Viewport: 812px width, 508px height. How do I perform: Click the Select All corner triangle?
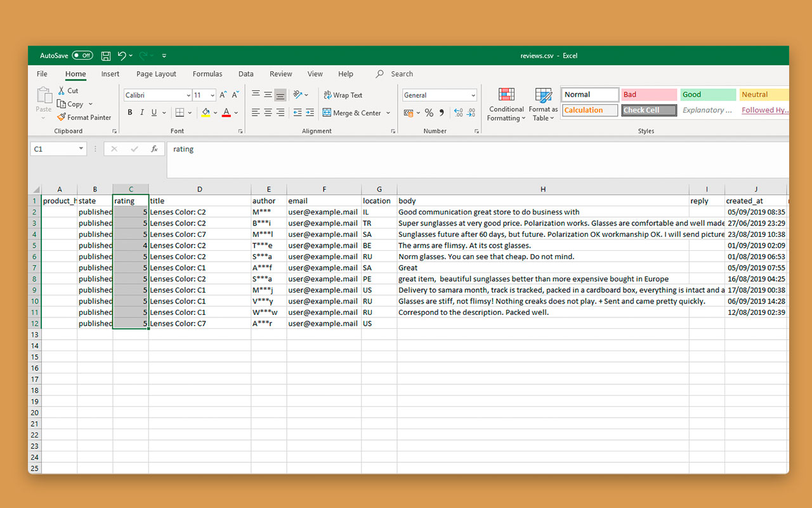(36, 189)
